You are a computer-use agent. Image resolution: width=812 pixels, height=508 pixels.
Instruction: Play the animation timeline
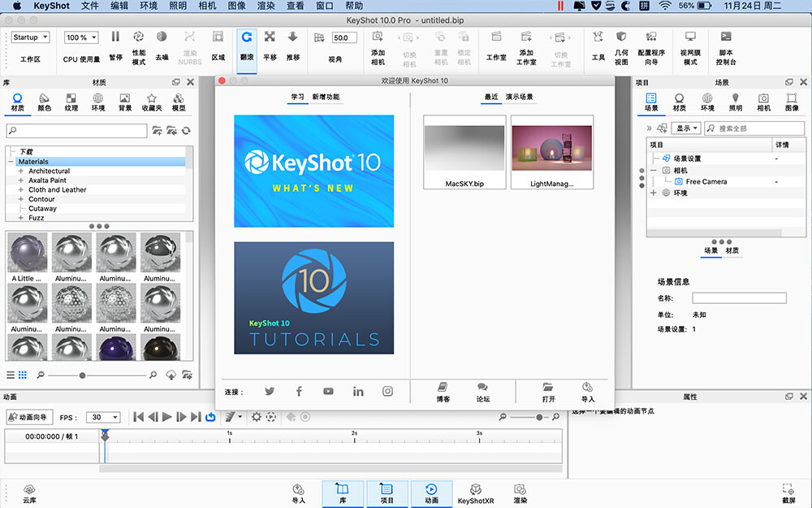(166, 417)
